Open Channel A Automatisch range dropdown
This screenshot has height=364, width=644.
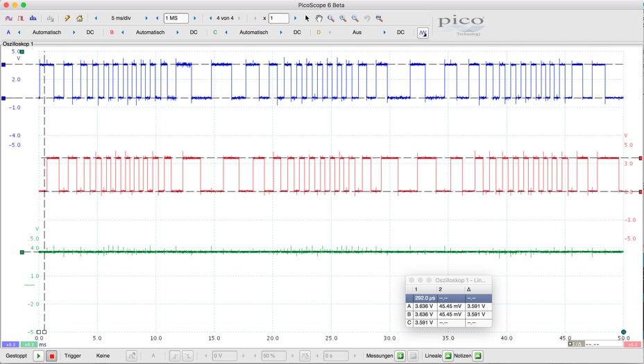click(46, 33)
